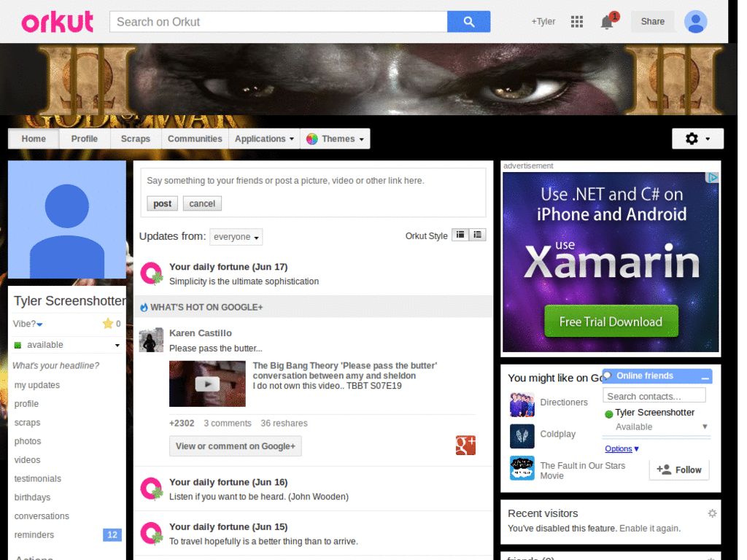This screenshot has width=747, height=560.
Task: Click Free Trial Download ad button
Action: 611,322
